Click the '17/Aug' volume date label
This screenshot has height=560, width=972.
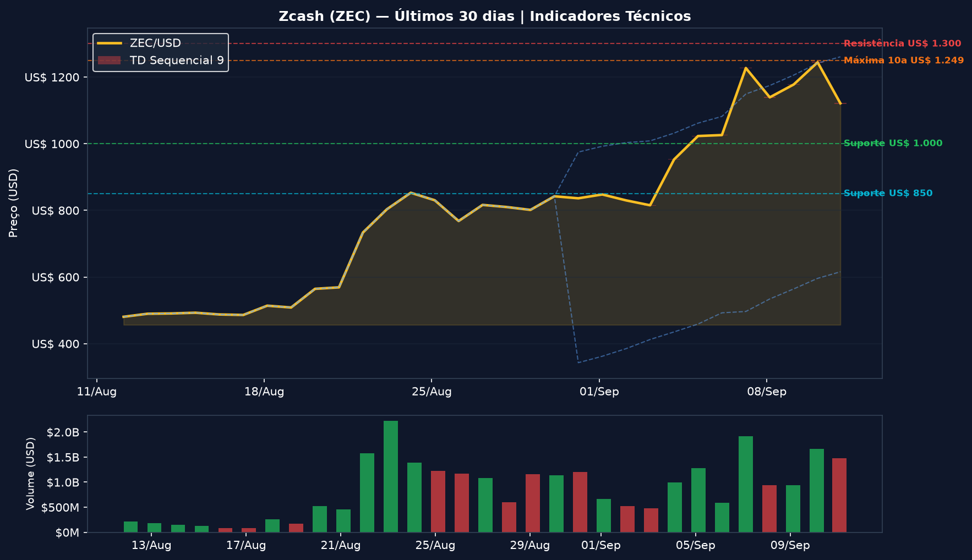click(x=246, y=545)
